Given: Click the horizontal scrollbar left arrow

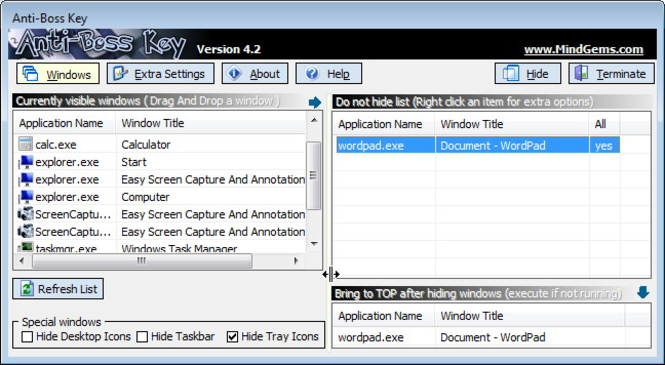Looking at the screenshot, I should pyautogui.click(x=22, y=261).
